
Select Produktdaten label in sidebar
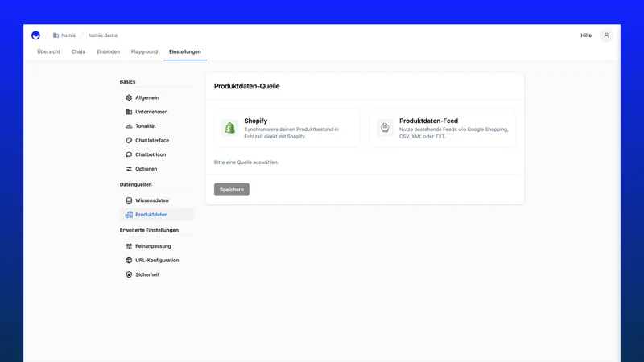click(x=151, y=215)
